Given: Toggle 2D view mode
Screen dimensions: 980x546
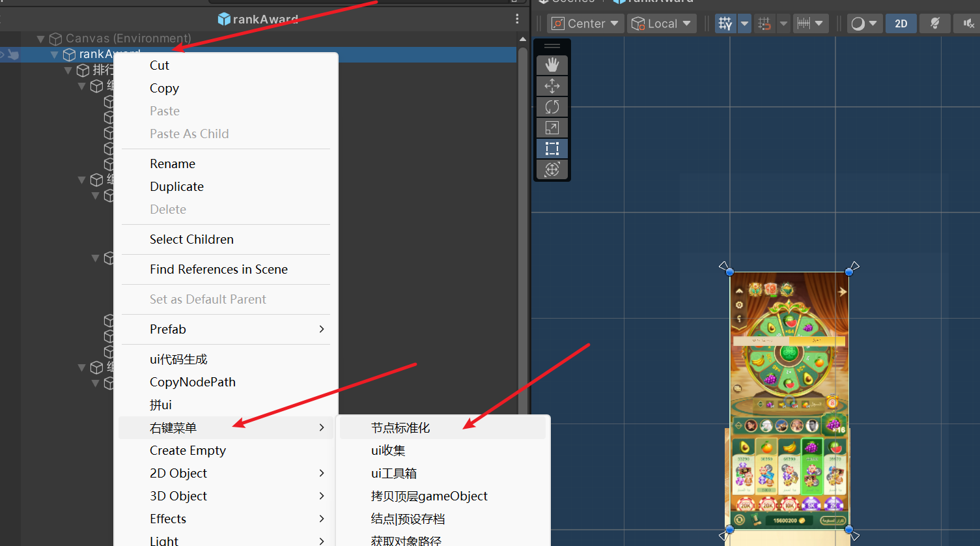Looking at the screenshot, I should (x=901, y=23).
